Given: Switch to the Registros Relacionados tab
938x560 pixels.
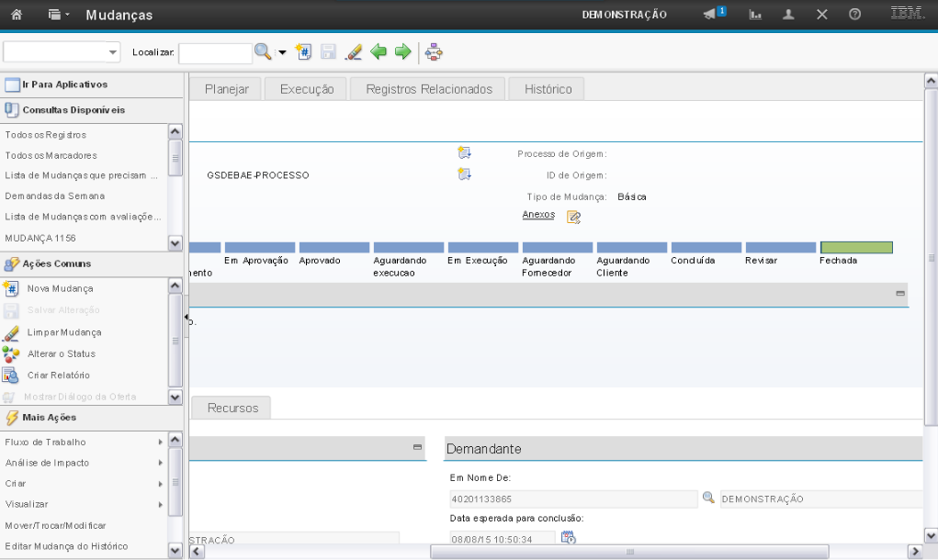Looking at the screenshot, I should (428, 89).
